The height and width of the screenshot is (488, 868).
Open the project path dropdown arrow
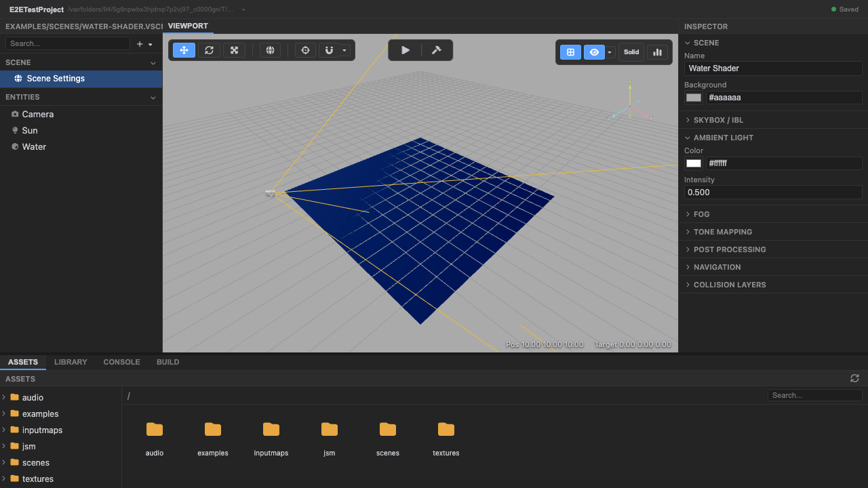click(243, 10)
